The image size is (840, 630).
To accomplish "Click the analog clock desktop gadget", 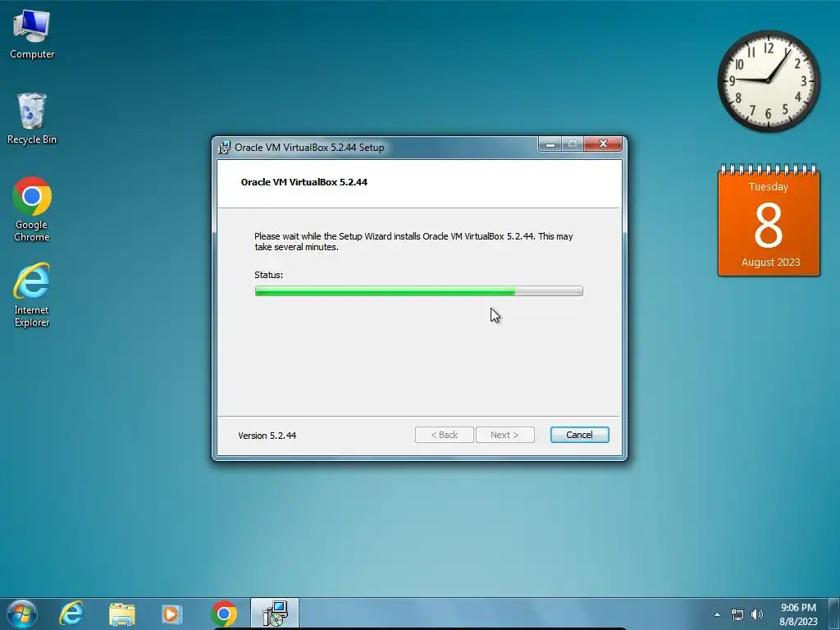I will coord(768,80).
